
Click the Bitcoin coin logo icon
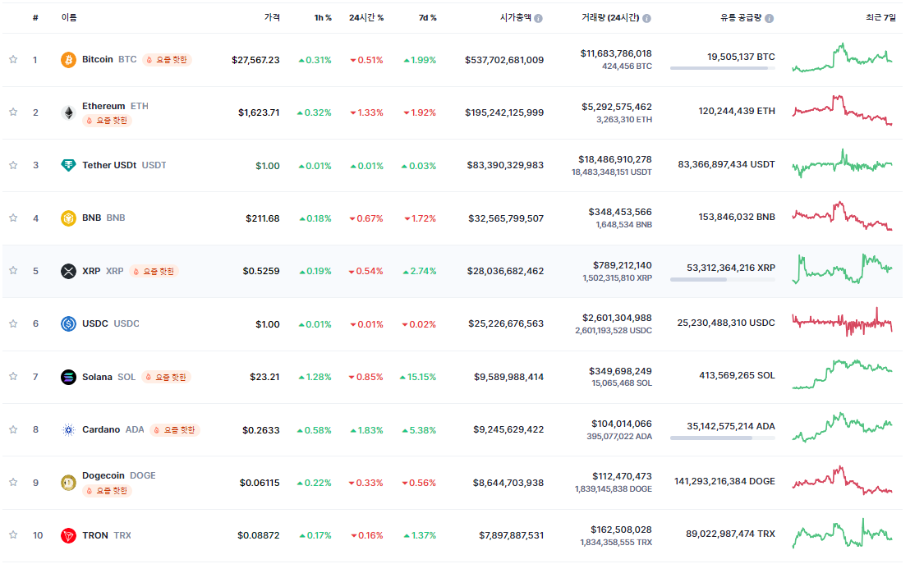[68, 59]
